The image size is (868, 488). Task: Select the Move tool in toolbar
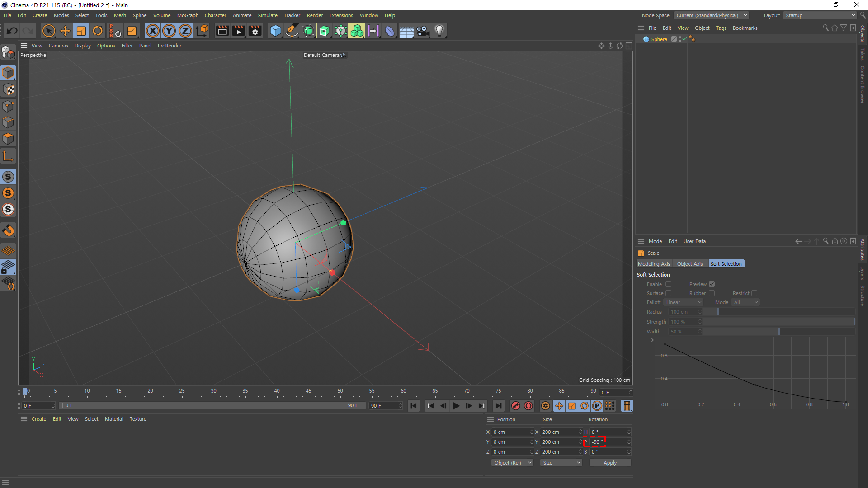pyautogui.click(x=65, y=31)
